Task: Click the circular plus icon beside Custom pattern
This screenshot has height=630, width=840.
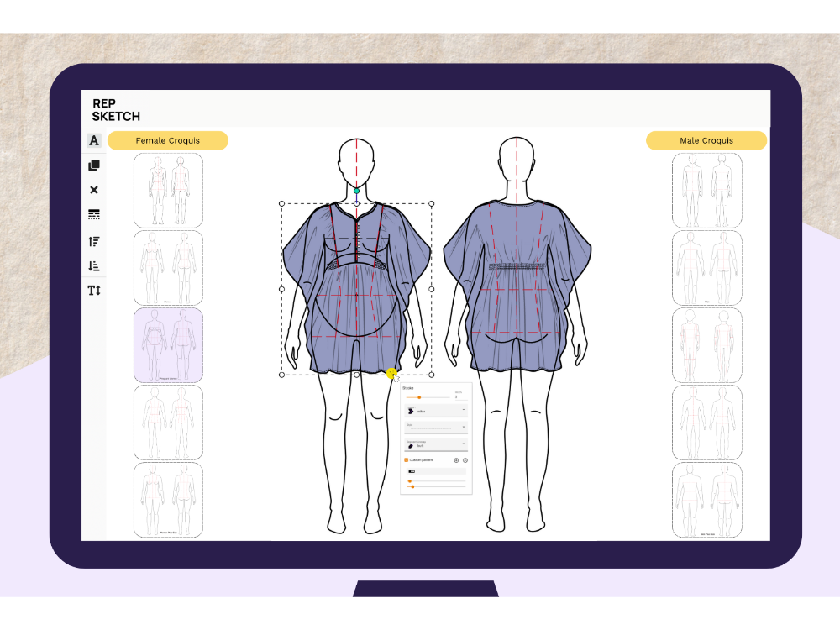Action: 456,460
